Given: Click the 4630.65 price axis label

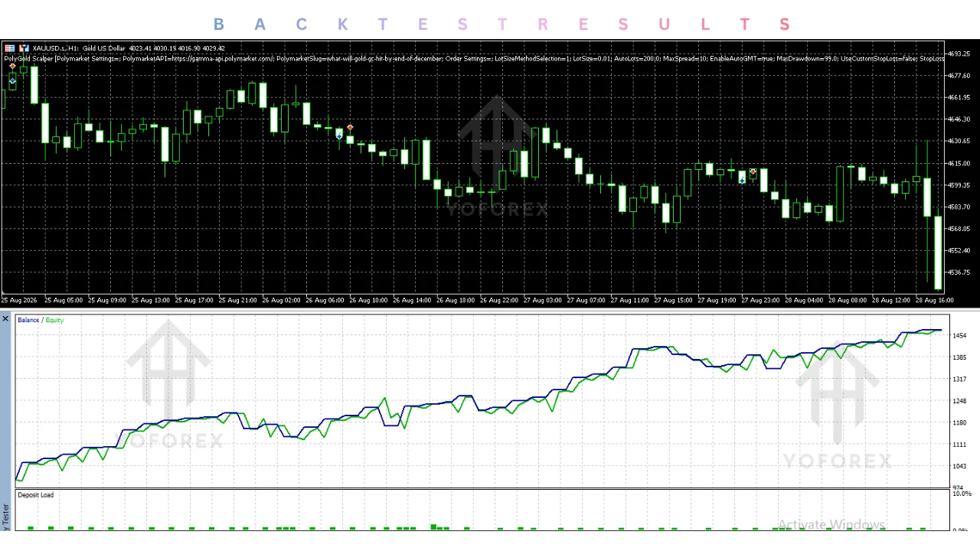Looking at the screenshot, I should 960,141.
